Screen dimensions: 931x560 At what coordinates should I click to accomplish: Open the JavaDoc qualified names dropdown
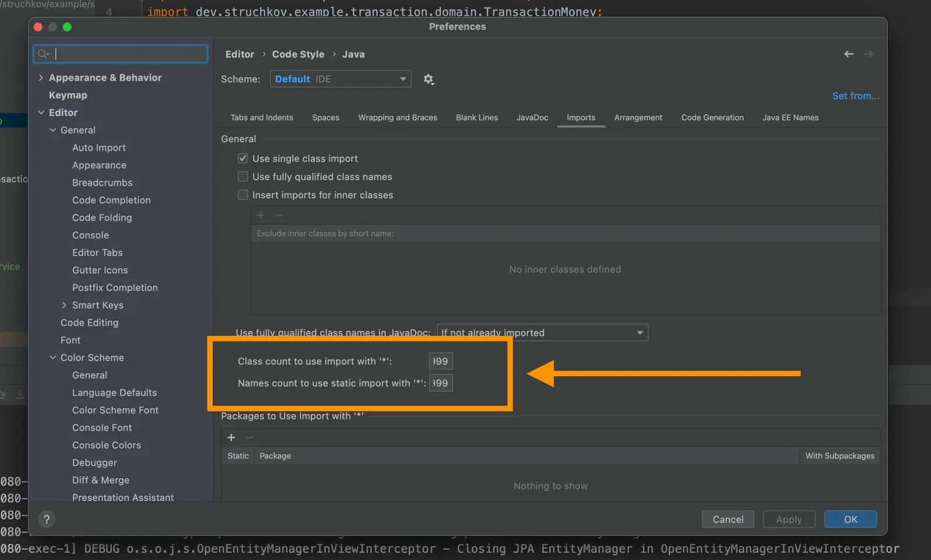[x=542, y=333]
